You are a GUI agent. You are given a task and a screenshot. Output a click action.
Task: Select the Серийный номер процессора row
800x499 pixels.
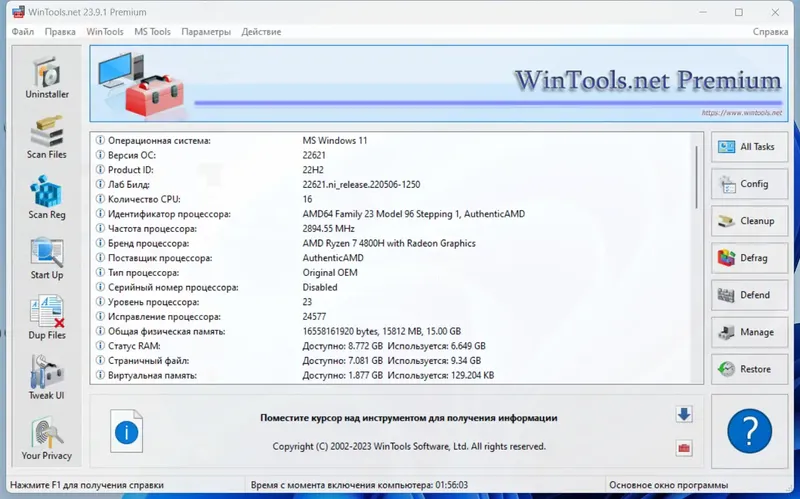392,287
